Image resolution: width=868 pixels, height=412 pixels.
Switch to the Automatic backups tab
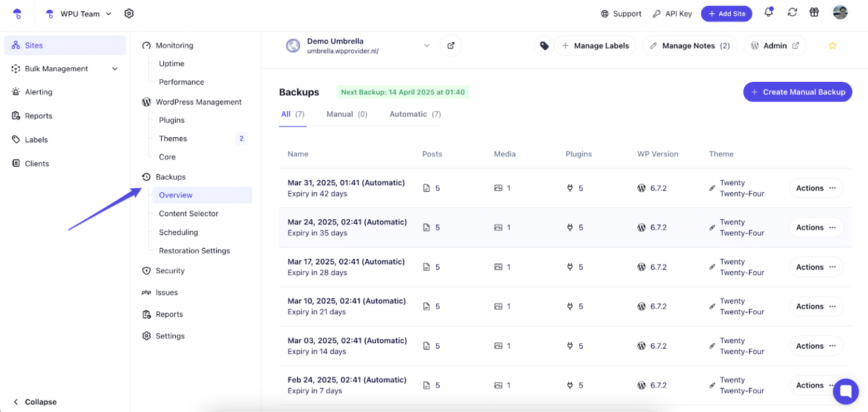pos(415,114)
